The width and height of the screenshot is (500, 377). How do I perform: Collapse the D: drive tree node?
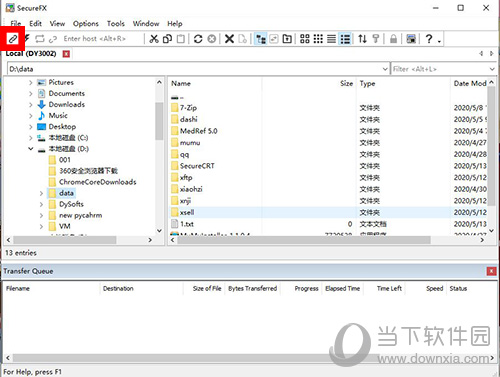click(x=31, y=149)
